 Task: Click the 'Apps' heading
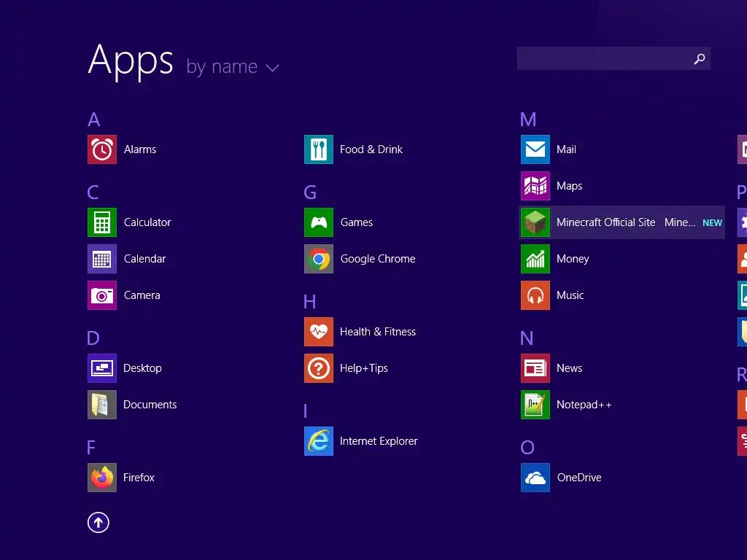(x=131, y=61)
